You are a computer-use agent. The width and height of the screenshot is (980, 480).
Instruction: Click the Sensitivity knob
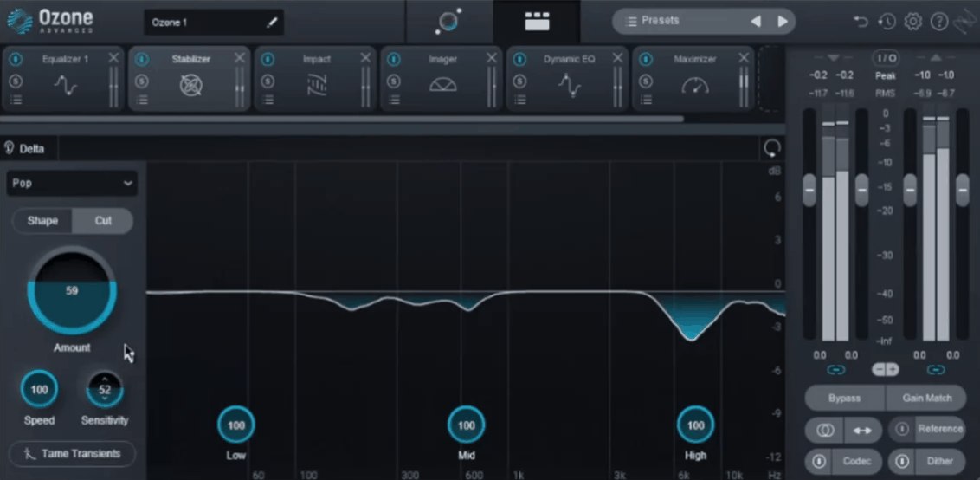tap(105, 390)
